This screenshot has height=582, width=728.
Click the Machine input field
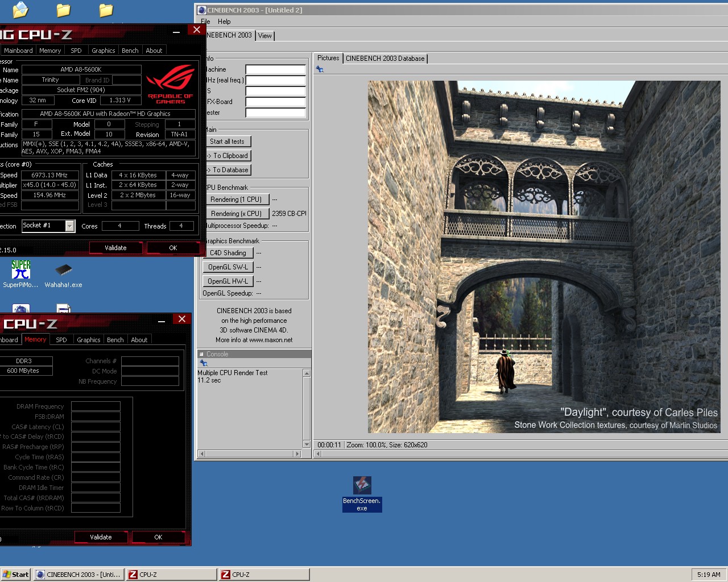[x=275, y=69]
